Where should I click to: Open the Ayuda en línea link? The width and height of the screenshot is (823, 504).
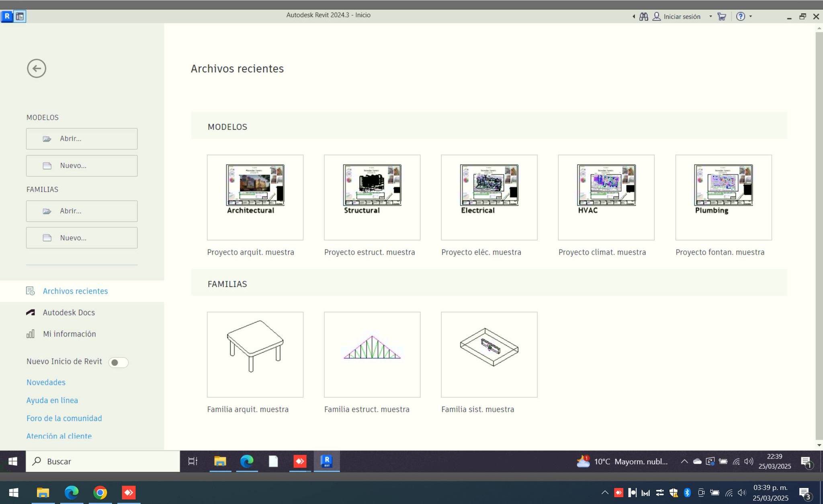click(x=52, y=400)
